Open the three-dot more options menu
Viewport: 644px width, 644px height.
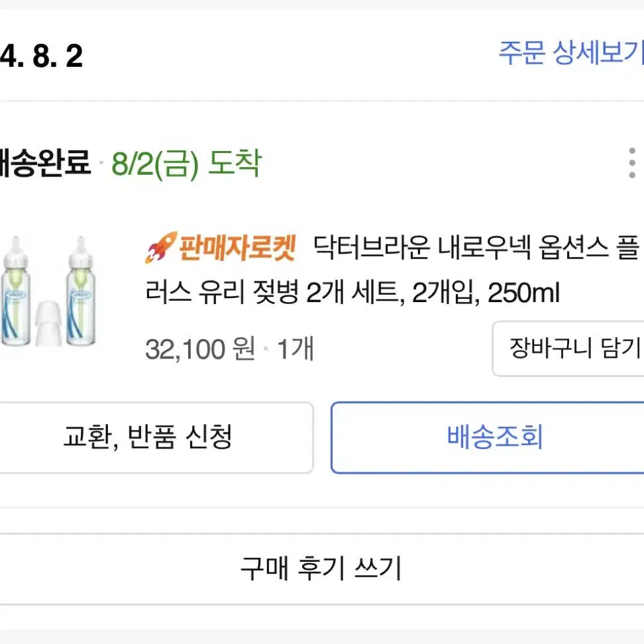tap(632, 163)
